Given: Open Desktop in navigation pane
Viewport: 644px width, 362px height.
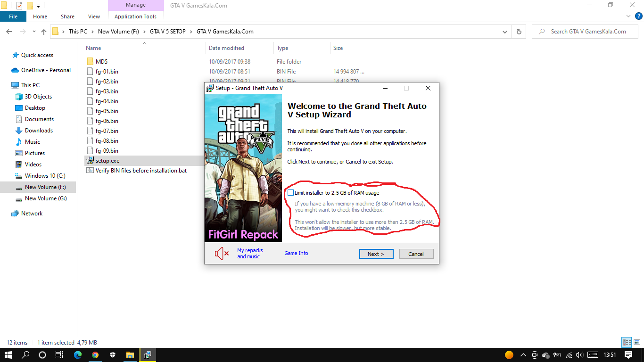Looking at the screenshot, I should point(35,108).
